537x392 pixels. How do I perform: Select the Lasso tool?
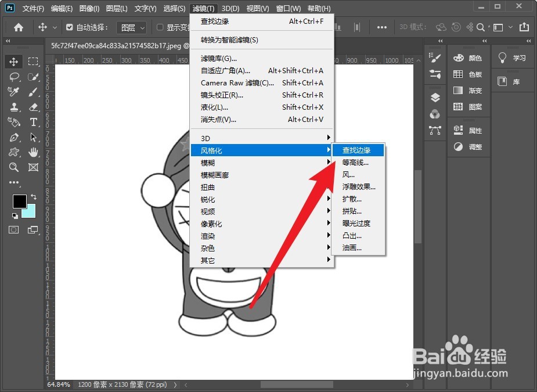pos(14,77)
